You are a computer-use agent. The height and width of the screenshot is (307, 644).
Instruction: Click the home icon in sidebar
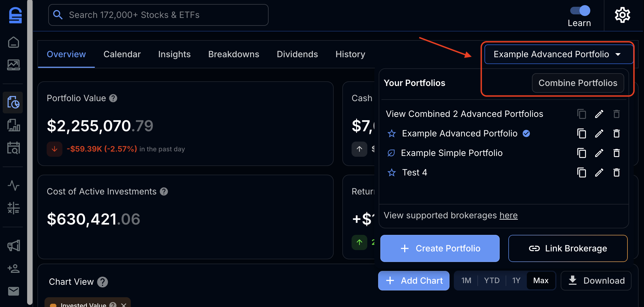pyautogui.click(x=13, y=42)
